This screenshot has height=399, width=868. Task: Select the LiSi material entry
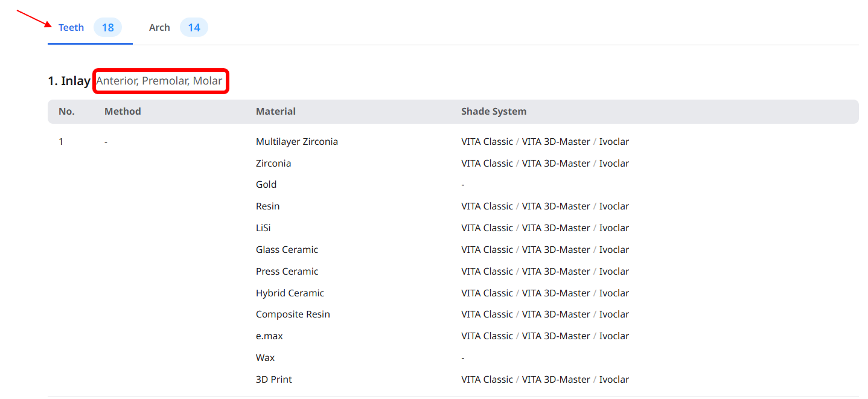click(x=264, y=228)
